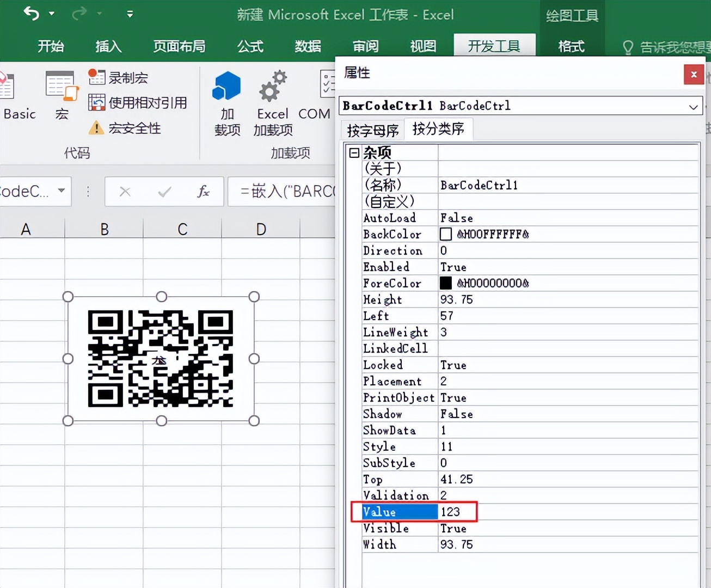This screenshot has height=588, width=711.
Task: Open the 开始 ribbon tab
Action: pyautogui.click(x=51, y=46)
